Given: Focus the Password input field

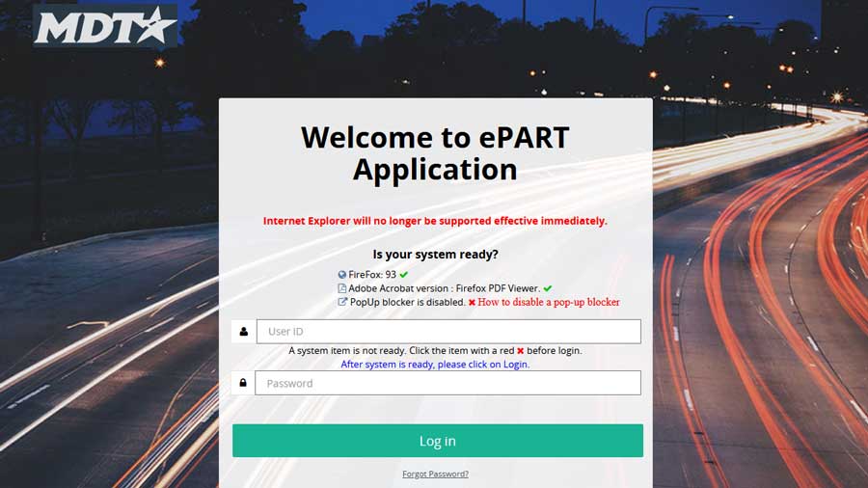Looking at the screenshot, I should [x=448, y=383].
